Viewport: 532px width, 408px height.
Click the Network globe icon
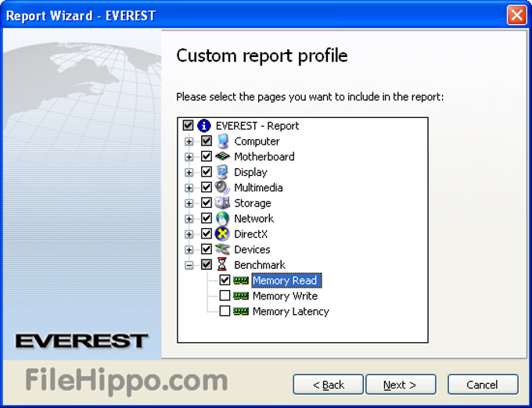tap(223, 219)
